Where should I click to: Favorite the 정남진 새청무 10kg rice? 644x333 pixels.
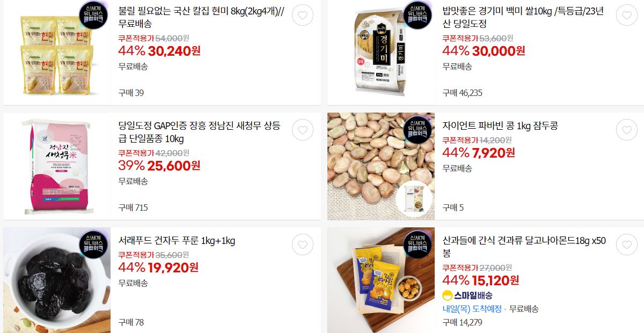click(303, 130)
